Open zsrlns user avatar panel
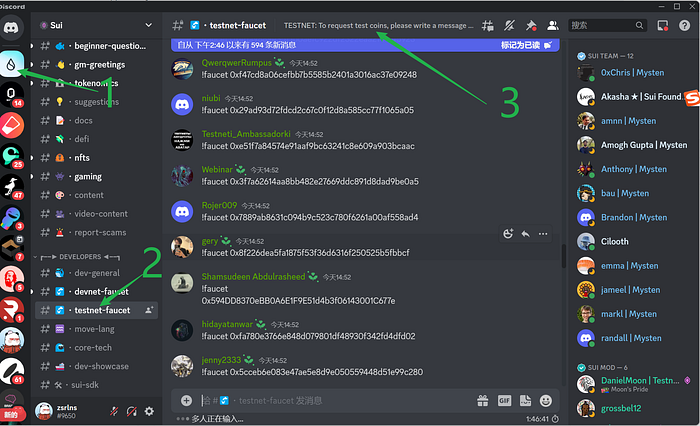 click(x=44, y=411)
